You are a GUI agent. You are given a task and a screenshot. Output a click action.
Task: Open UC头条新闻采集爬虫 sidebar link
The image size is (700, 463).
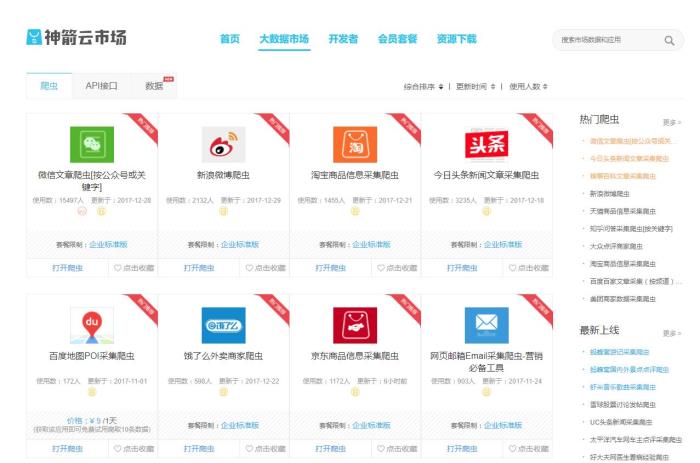point(621,422)
